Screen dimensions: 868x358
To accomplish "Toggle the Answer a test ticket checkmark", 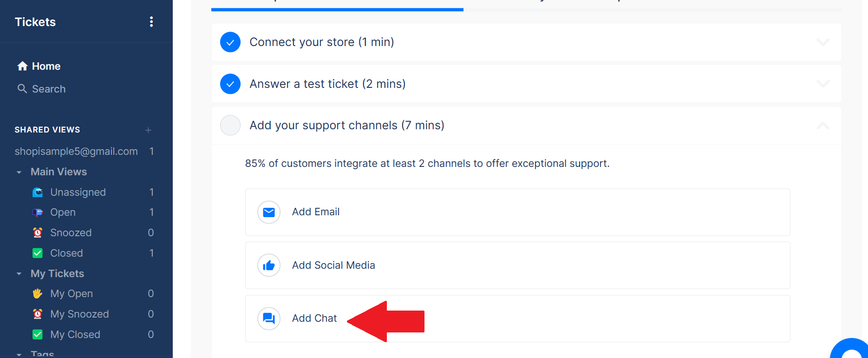I will [x=230, y=84].
